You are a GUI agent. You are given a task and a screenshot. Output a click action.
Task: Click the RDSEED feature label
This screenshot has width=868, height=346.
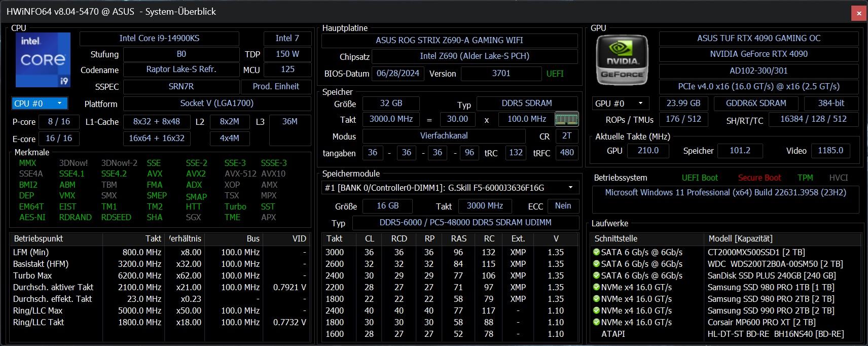[116, 217]
